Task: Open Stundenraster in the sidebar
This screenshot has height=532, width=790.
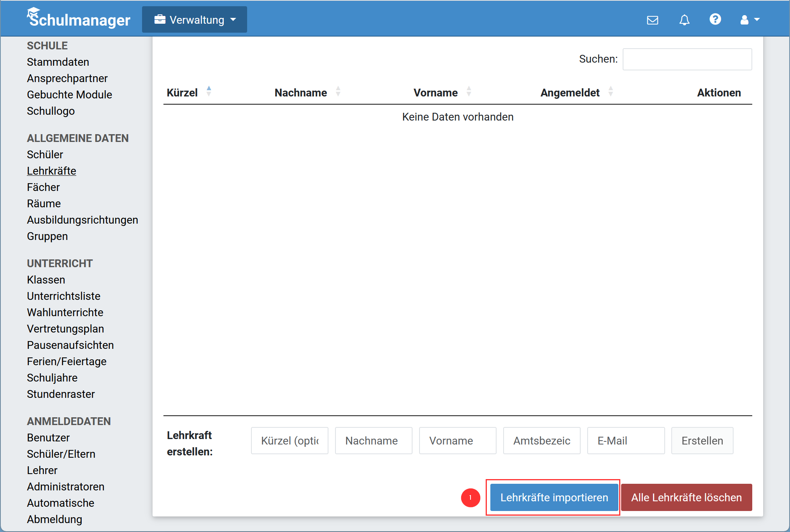Action: coord(61,394)
